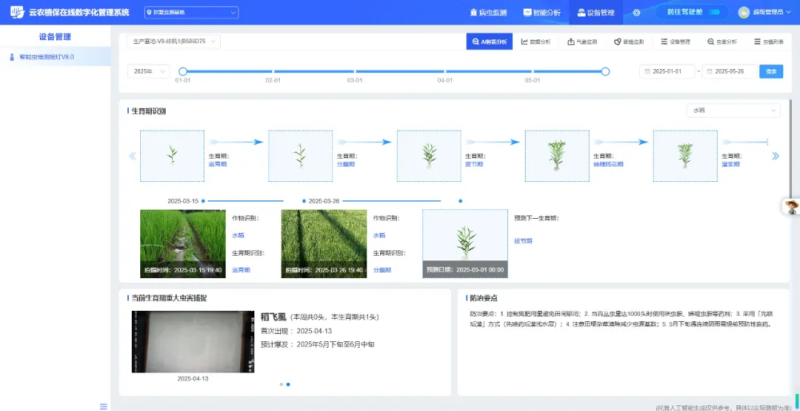The image size is (800, 411).
Task: Open the 智能分析 module in top navigation
Action: tap(545, 12)
